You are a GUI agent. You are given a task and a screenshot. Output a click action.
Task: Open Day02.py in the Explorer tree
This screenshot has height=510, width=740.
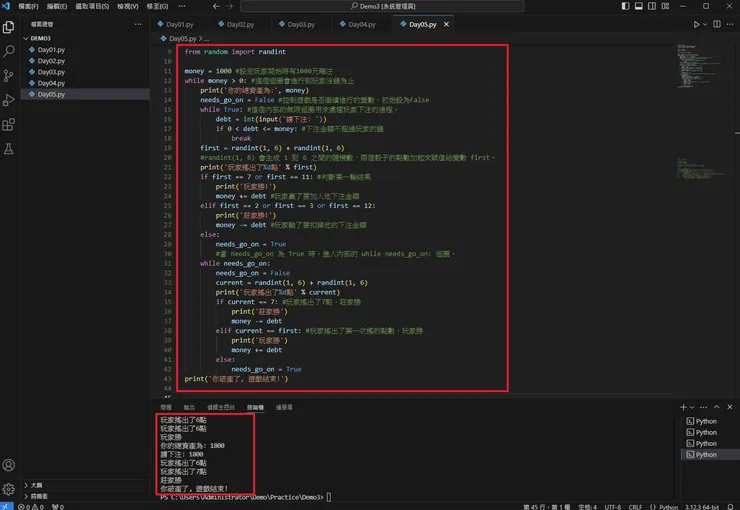click(x=50, y=61)
